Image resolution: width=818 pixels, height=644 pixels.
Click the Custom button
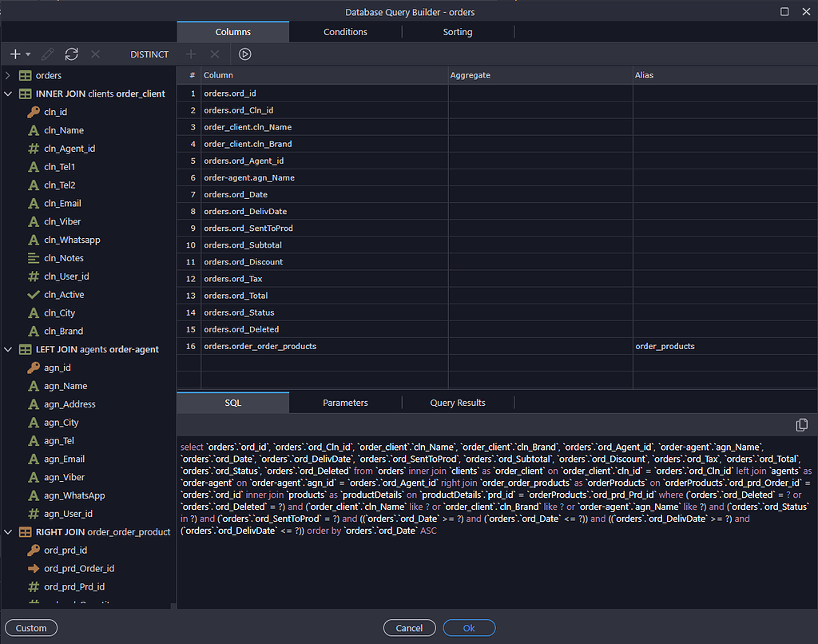pos(30,628)
